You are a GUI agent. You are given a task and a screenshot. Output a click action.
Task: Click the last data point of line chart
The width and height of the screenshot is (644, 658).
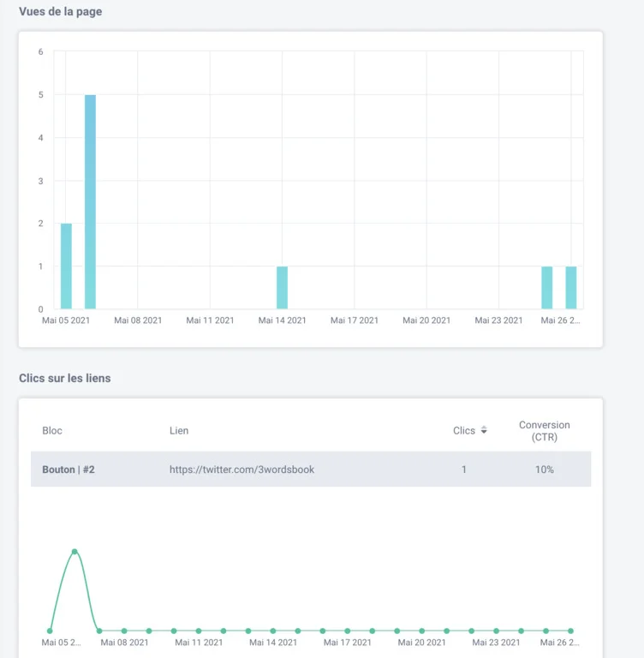coord(571,631)
